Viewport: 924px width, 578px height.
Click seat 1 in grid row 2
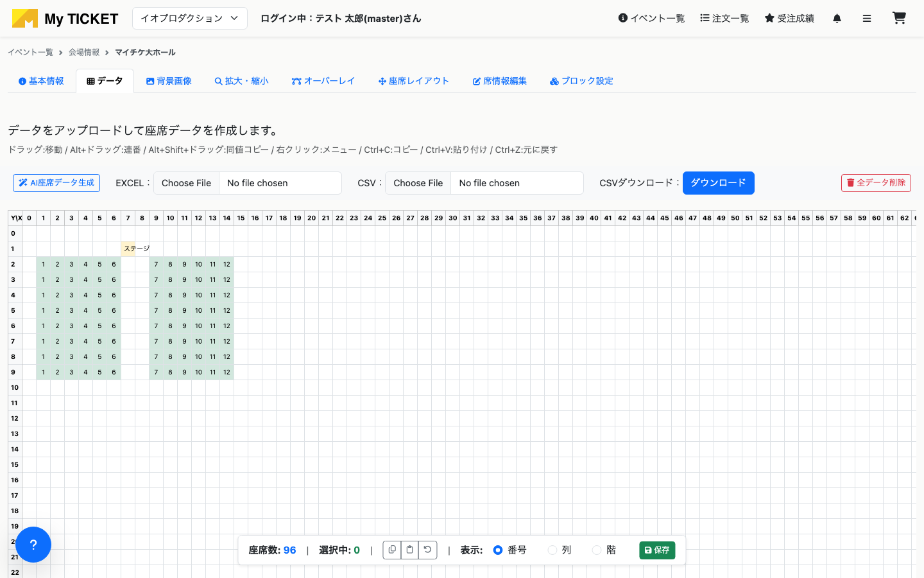coord(44,264)
